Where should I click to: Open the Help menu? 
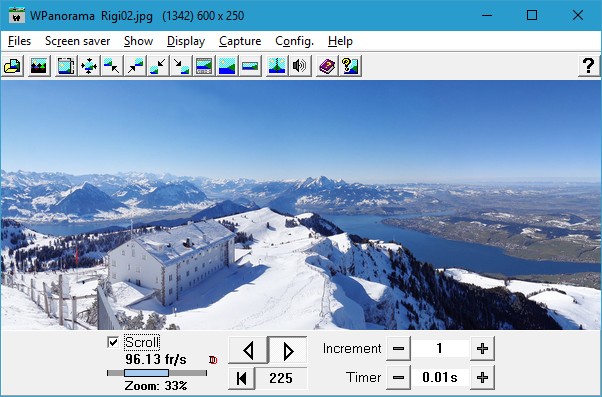340,41
